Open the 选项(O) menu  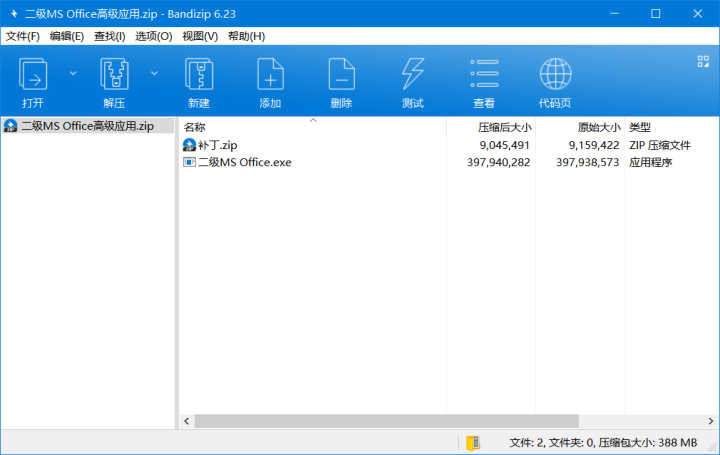[x=153, y=36]
